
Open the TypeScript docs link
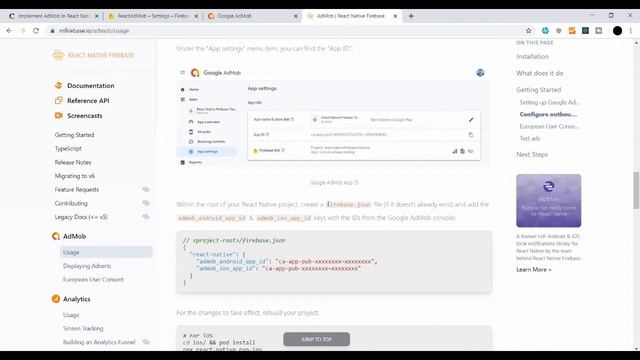coord(68,149)
